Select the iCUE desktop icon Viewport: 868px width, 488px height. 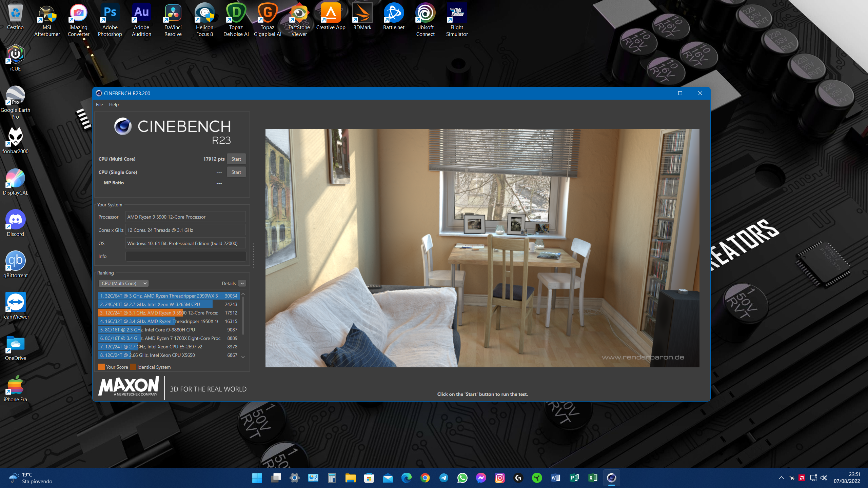15,58
